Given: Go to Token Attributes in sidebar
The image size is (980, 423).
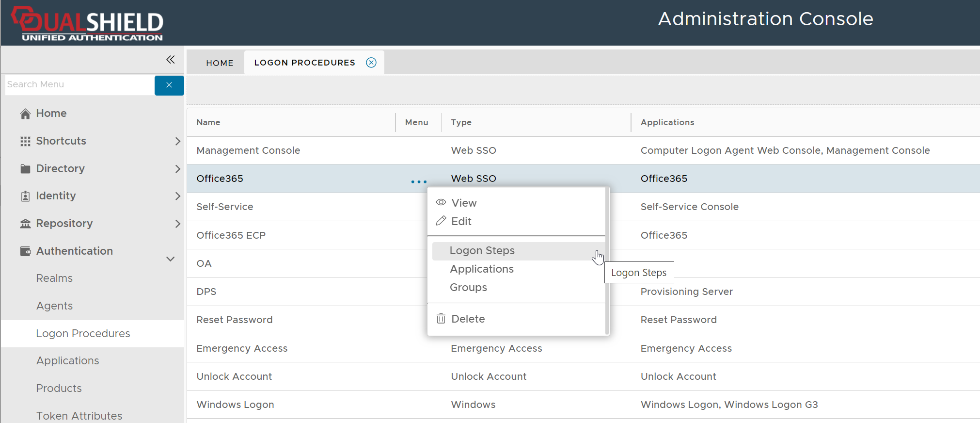Looking at the screenshot, I should click(x=79, y=416).
